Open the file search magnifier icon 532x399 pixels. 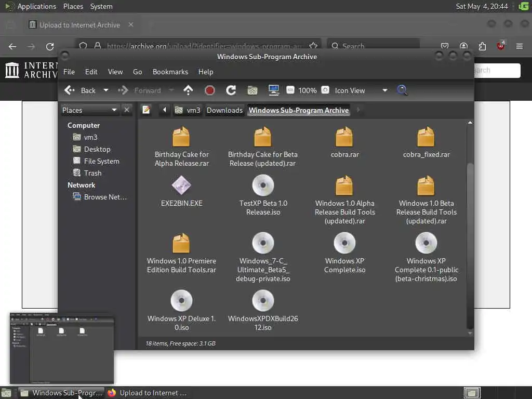[x=402, y=90]
